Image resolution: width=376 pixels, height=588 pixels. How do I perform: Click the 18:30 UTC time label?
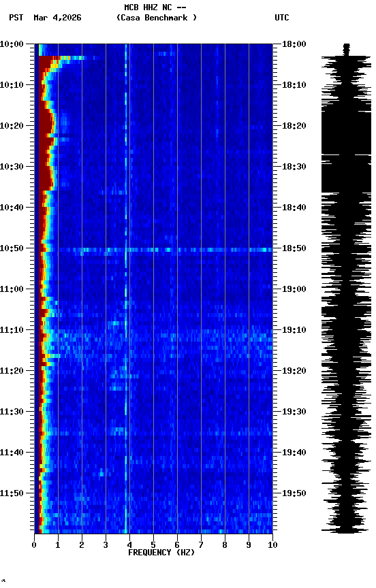294,167
